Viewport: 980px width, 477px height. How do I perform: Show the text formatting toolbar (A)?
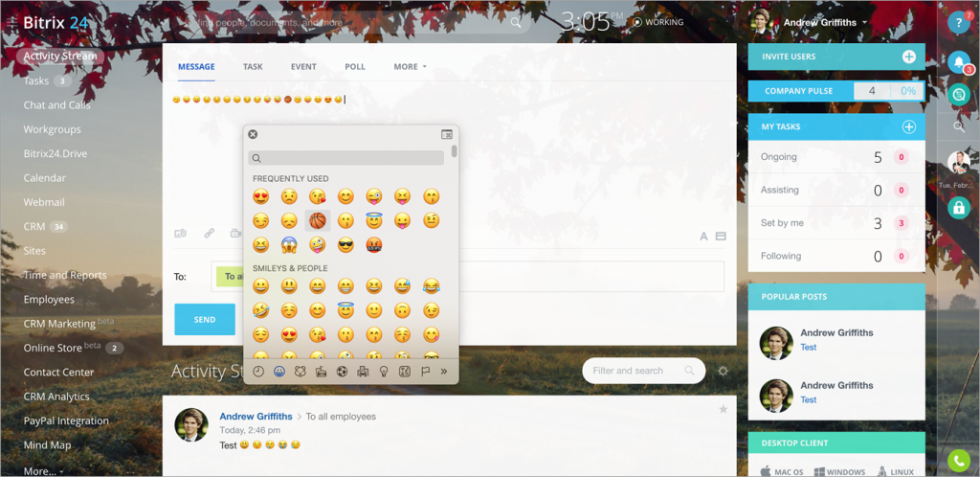(703, 237)
